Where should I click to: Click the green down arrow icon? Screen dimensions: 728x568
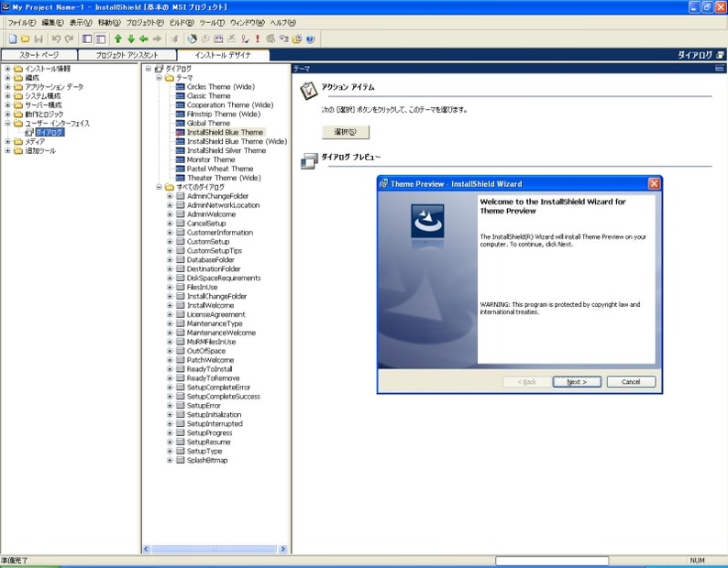(131, 39)
